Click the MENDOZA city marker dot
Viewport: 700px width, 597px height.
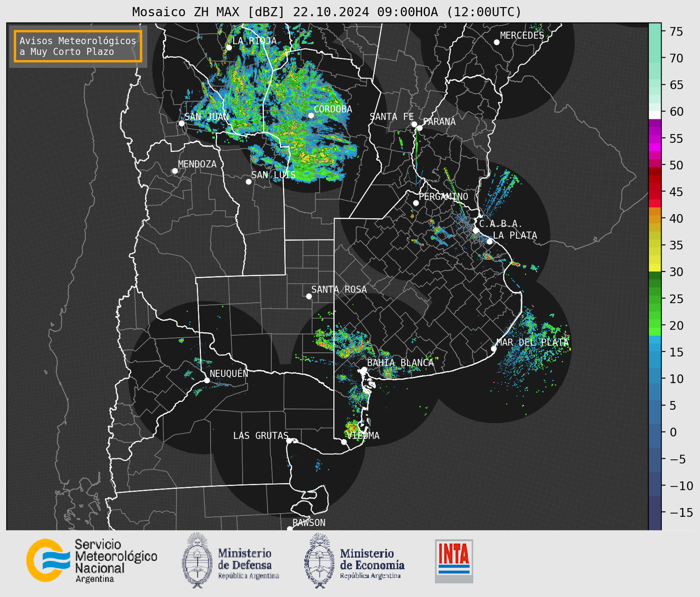point(175,171)
